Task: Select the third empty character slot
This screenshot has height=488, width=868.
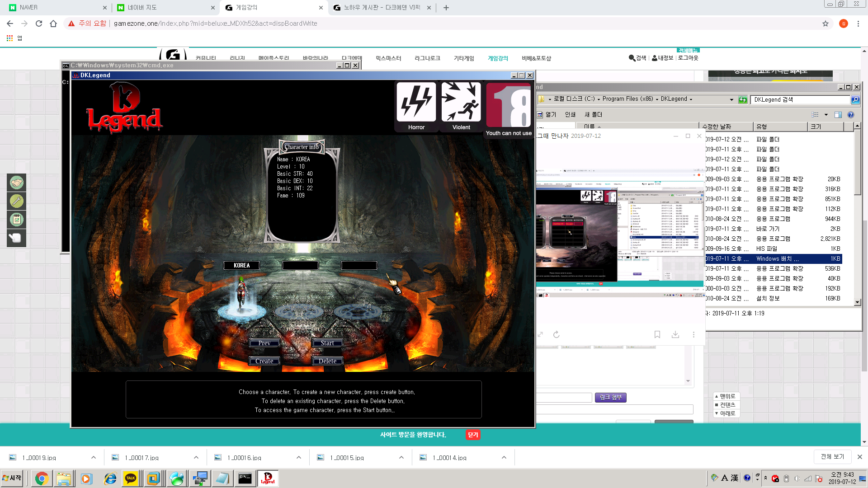Action: [359, 265]
